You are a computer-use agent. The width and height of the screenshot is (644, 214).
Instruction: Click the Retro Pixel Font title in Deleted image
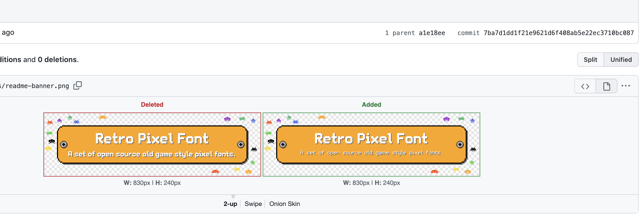pos(152,139)
